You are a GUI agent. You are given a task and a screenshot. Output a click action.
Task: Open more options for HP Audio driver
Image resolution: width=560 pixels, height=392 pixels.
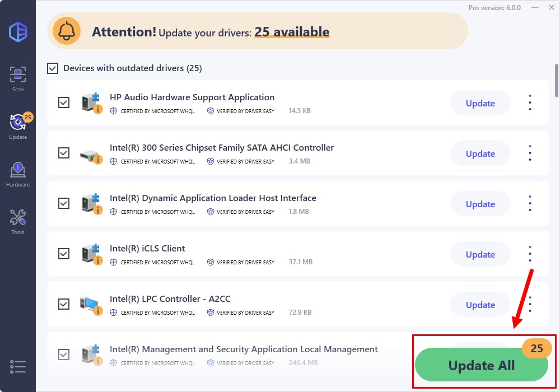(x=530, y=103)
